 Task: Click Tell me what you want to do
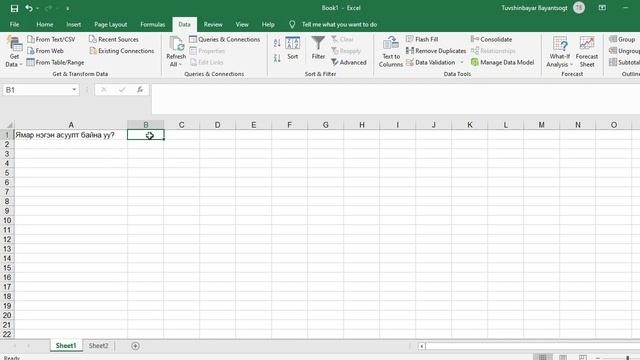click(x=339, y=24)
